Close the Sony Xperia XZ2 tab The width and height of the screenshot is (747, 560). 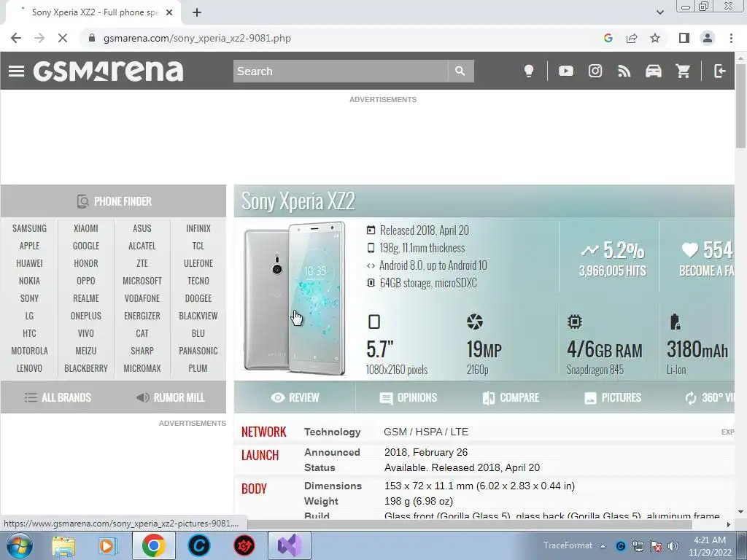pos(169,12)
